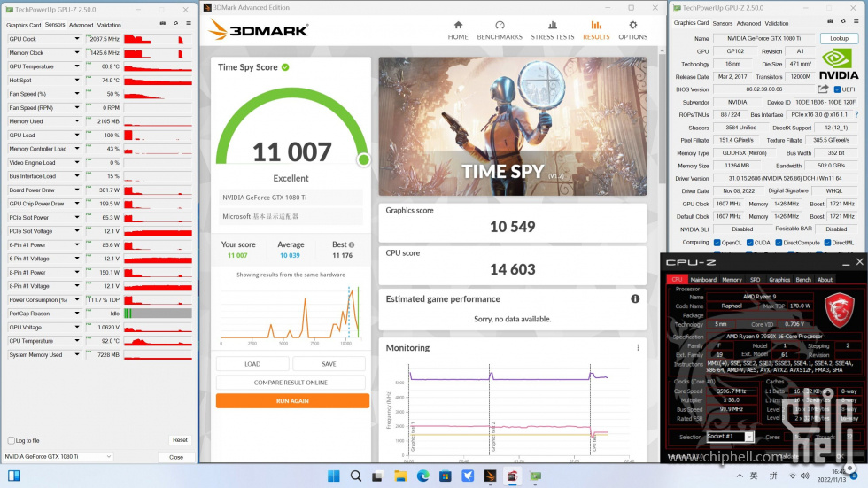Open 3DMark Home icon
Screen dimensions: 868x488
point(458,25)
